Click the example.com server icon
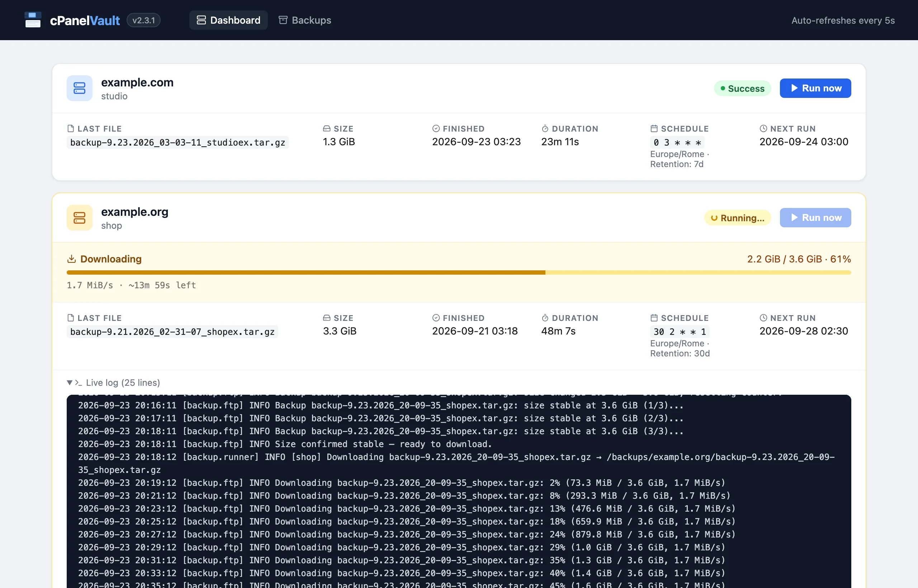This screenshot has width=918, height=588. [x=79, y=88]
